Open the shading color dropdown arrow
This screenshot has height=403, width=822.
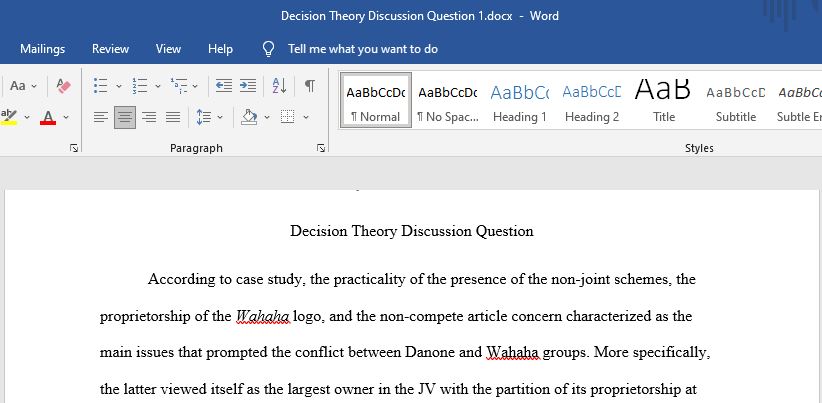(x=267, y=117)
